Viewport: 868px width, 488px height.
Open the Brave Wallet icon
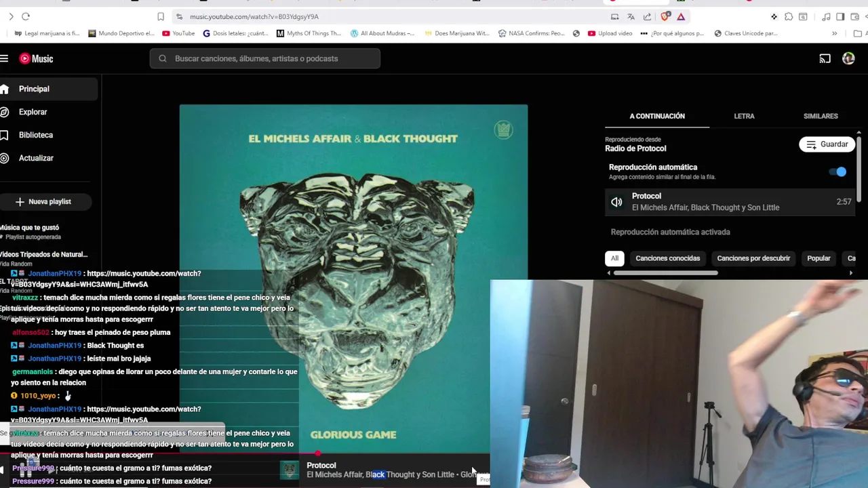[854, 16]
